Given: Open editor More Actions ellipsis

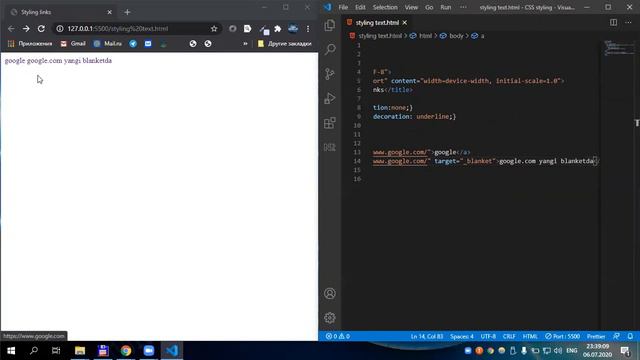Looking at the screenshot, I should [x=628, y=22].
